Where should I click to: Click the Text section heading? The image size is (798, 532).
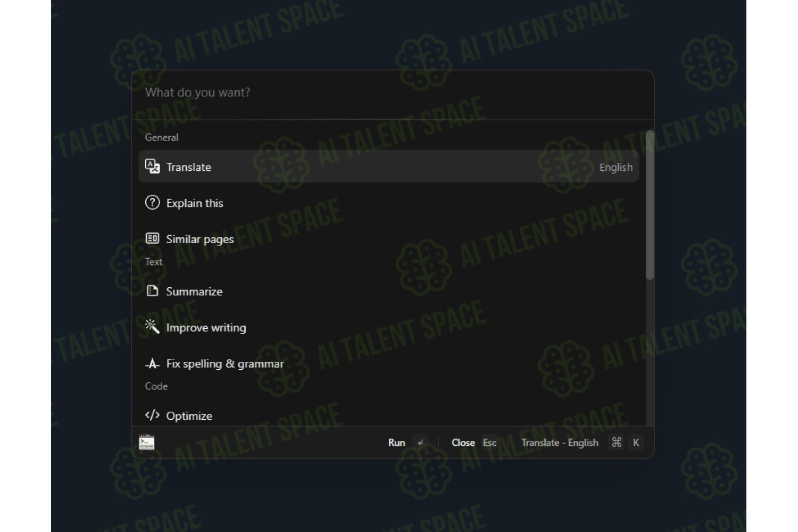[153, 262]
